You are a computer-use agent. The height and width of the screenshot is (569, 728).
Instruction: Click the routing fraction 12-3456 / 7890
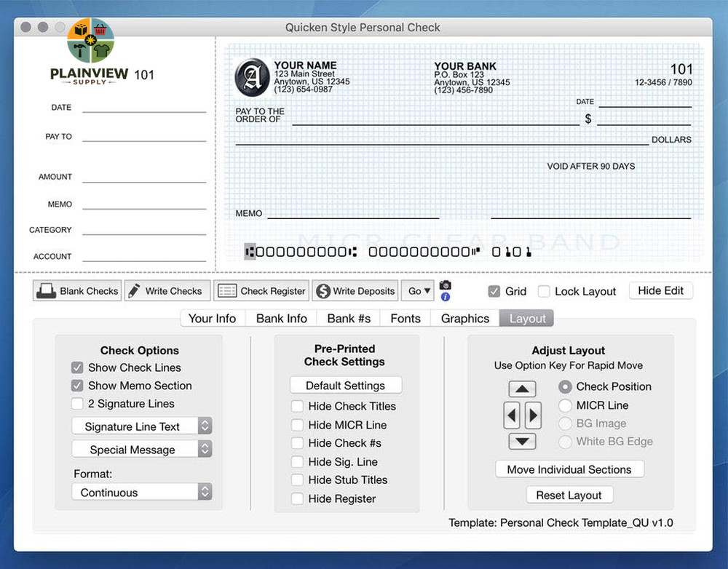pyautogui.click(x=663, y=82)
